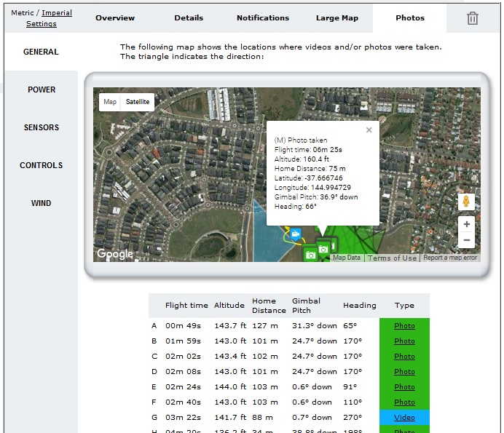504x433 pixels.
Task: Switch units to Imperial
Action: [57, 13]
